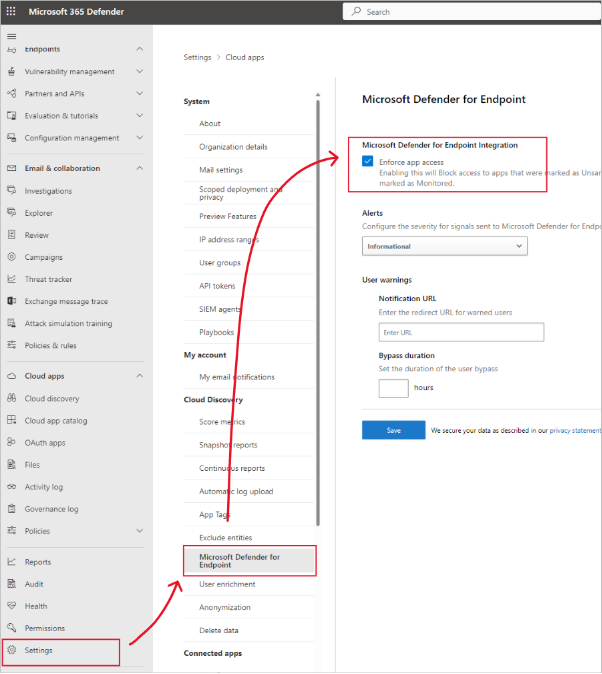
Task: Click the hamburger navigation menu icon
Action: pos(12,36)
